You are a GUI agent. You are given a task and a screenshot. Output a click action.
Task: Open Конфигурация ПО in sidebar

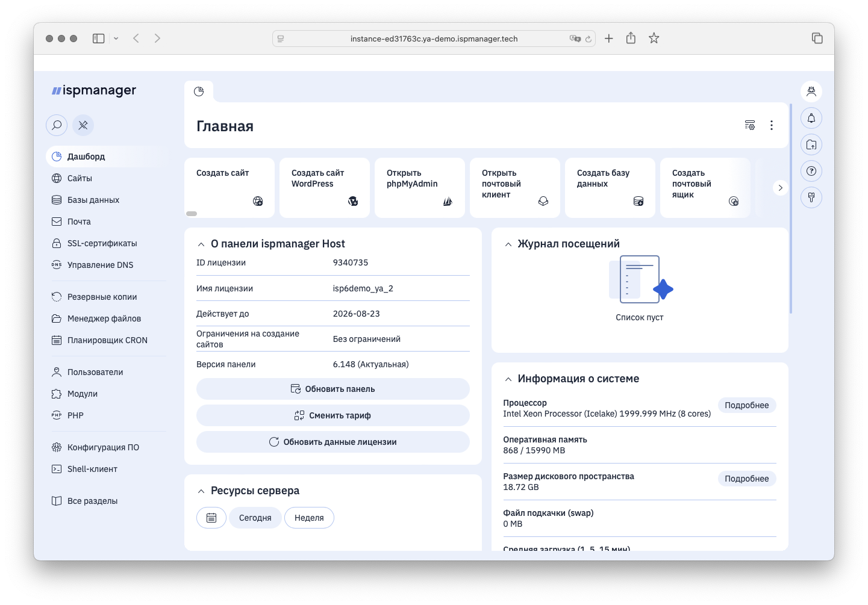pyautogui.click(x=106, y=447)
